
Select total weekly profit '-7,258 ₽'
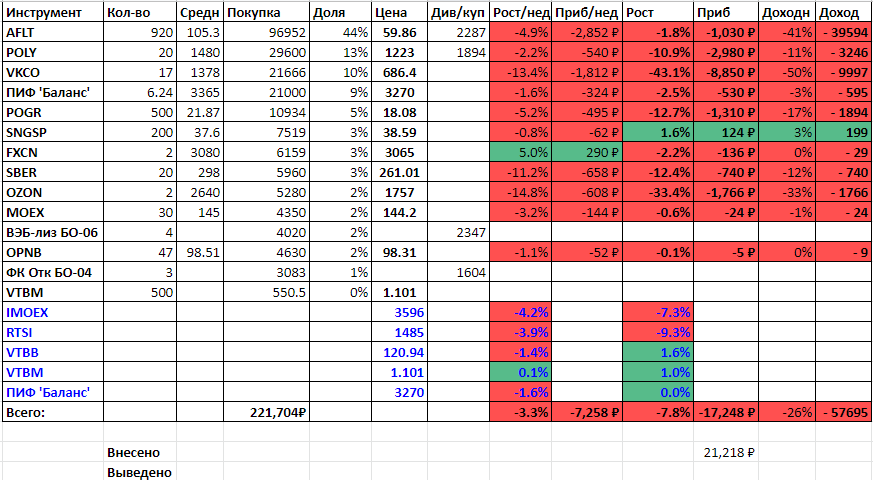[x=587, y=413]
